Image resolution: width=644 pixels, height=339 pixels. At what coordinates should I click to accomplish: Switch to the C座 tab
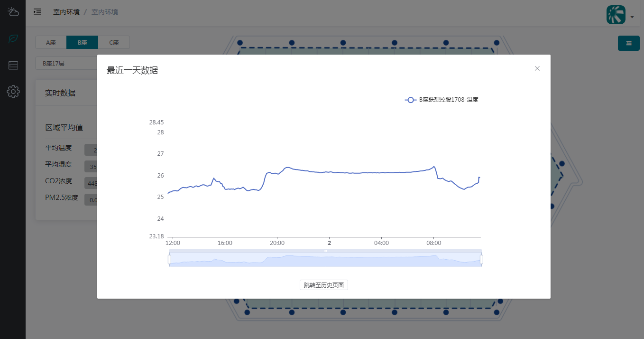coord(114,43)
